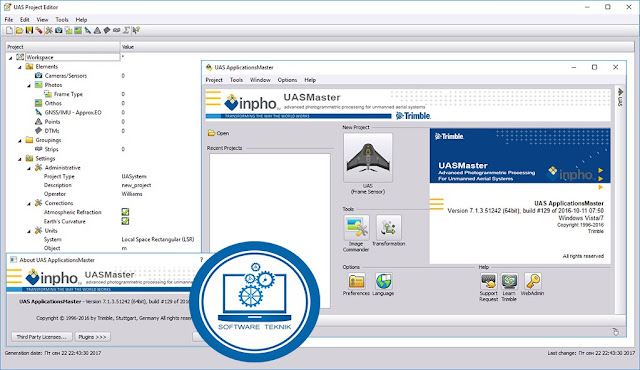Open the WebAdmin key icon
This screenshot has width=640, height=370.
(x=533, y=281)
